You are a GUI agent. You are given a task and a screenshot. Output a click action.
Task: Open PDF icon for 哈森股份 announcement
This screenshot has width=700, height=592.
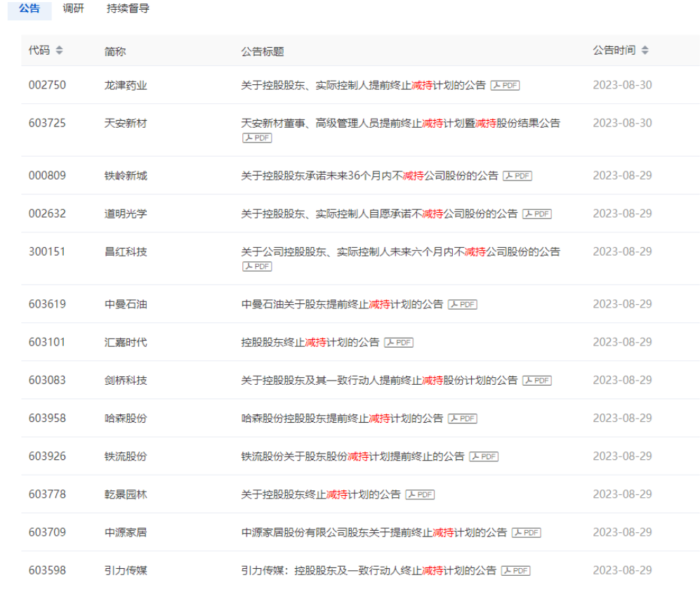pos(463,419)
